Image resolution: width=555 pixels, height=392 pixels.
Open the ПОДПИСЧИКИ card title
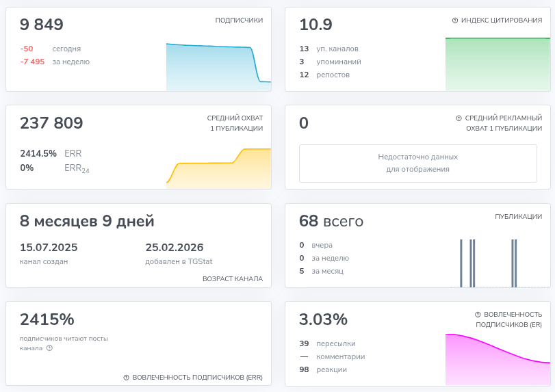239,21
